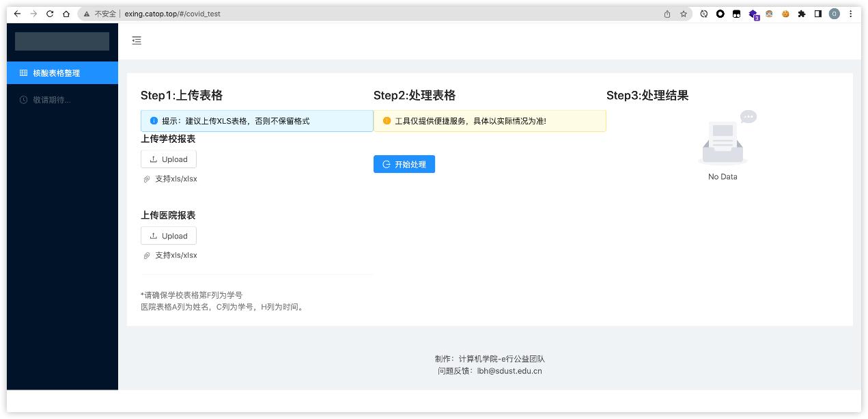Screen dimensions: 868x419
Task: Collapse the sidebar with the menu-fold icon
Action: click(137, 40)
